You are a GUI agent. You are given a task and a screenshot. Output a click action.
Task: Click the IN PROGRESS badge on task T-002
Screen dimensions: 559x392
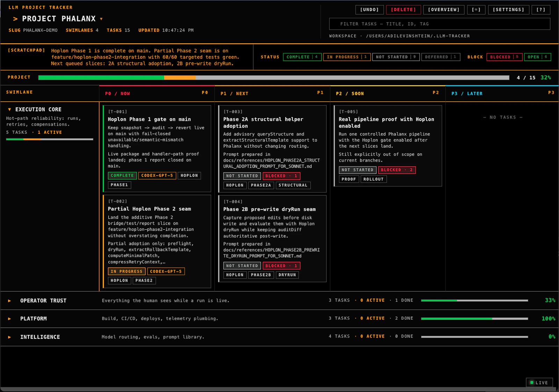click(x=126, y=271)
